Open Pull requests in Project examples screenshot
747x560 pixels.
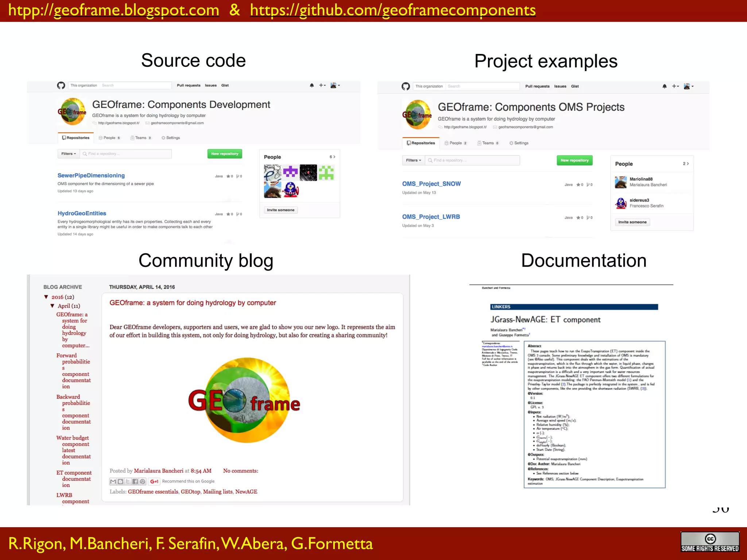coord(537,86)
